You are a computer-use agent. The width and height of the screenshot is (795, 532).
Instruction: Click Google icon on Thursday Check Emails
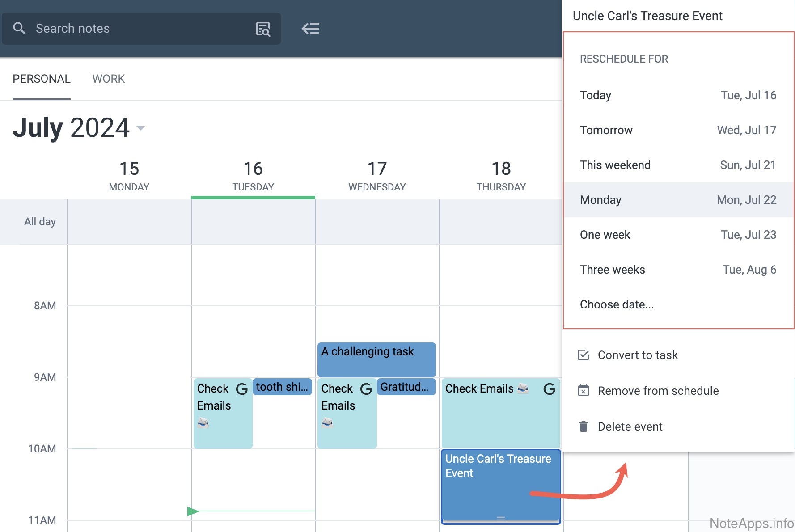tap(549, 389)
